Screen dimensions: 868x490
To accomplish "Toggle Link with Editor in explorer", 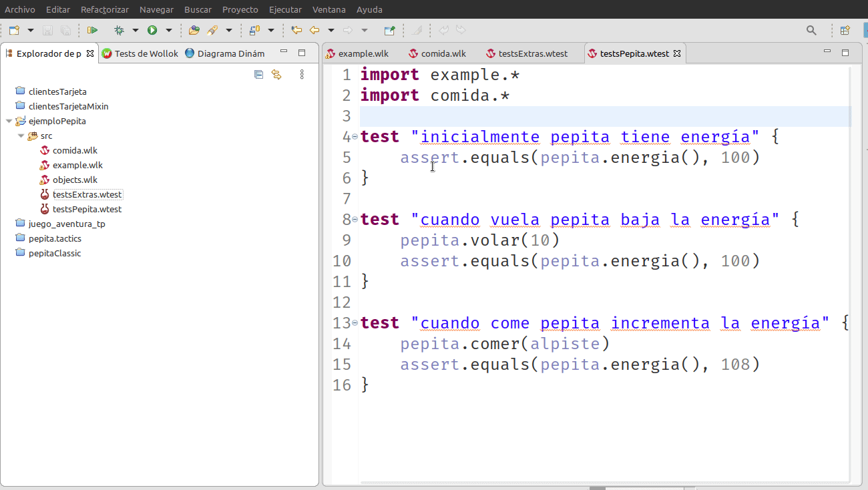I will [276, 74].
